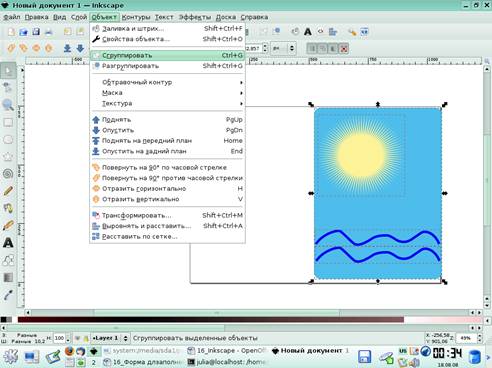Open the Контуры menu
Image resolution: width=492 pixels, height=368 pixels.
pos(136,17)
